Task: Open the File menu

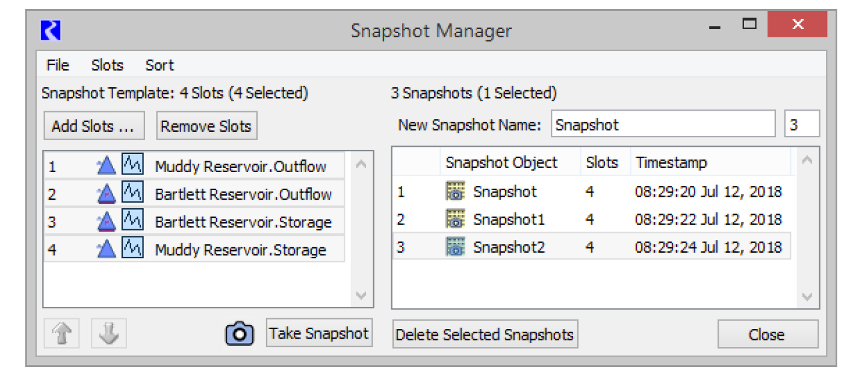Action: pyautogui.click(x=58, y=65)
